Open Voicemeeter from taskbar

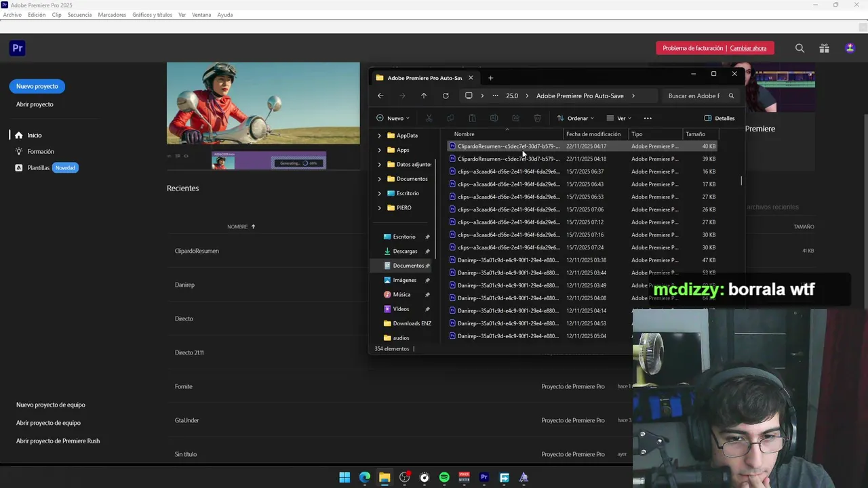(464, 477)
